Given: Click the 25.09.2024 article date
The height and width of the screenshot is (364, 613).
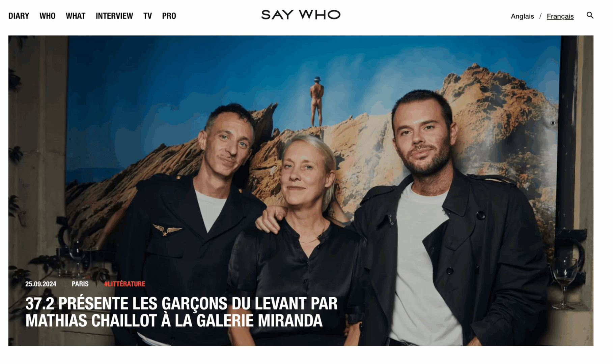Looking at the screenshot, I should coord(41,284).
